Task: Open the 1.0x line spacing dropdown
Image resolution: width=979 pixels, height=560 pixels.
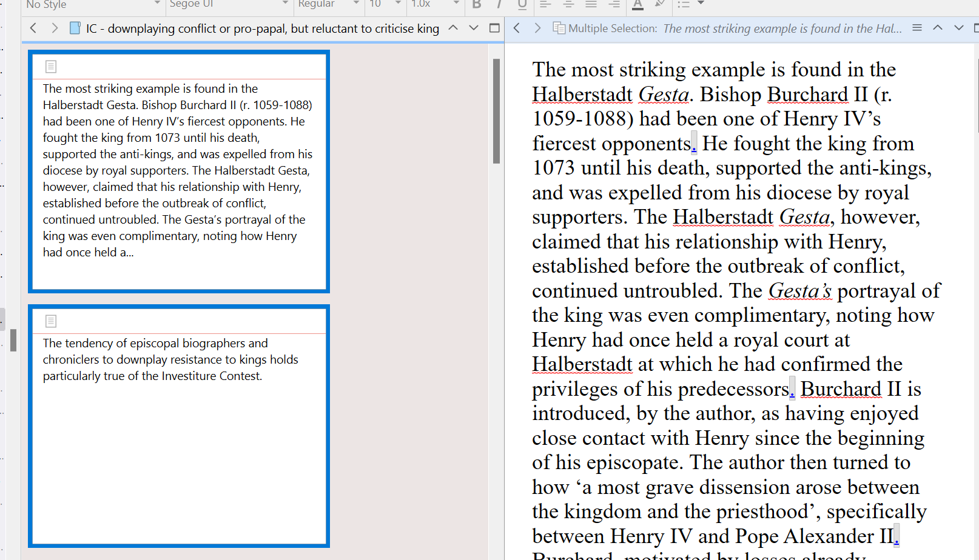Action: [x=434, y=4]
